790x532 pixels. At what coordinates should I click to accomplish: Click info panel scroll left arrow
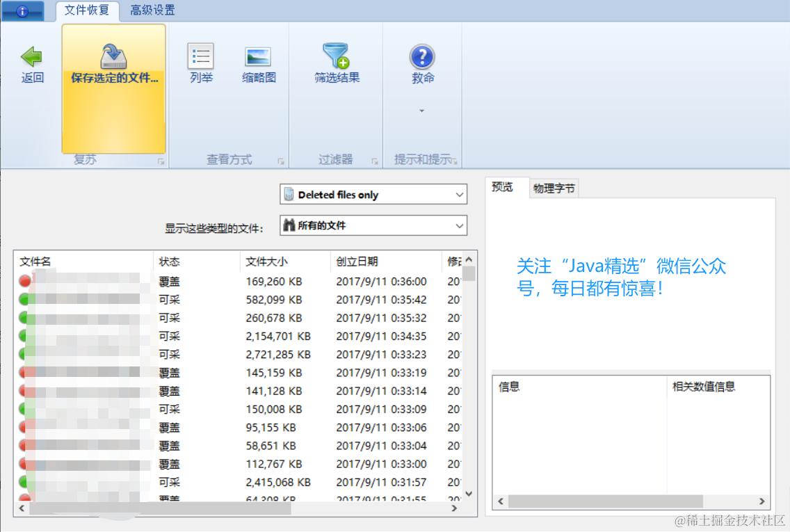pyautogui.click(x=500, y=501)
